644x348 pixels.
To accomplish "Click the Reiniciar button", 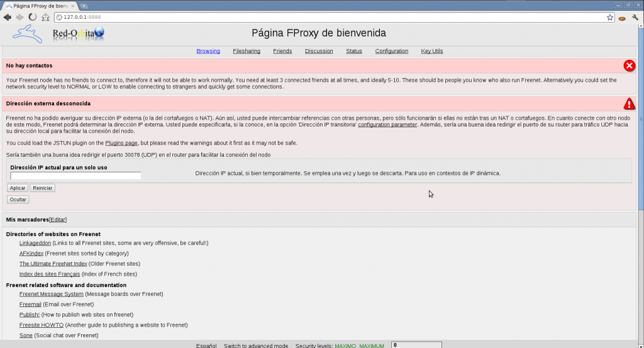I will pos(43,188).
